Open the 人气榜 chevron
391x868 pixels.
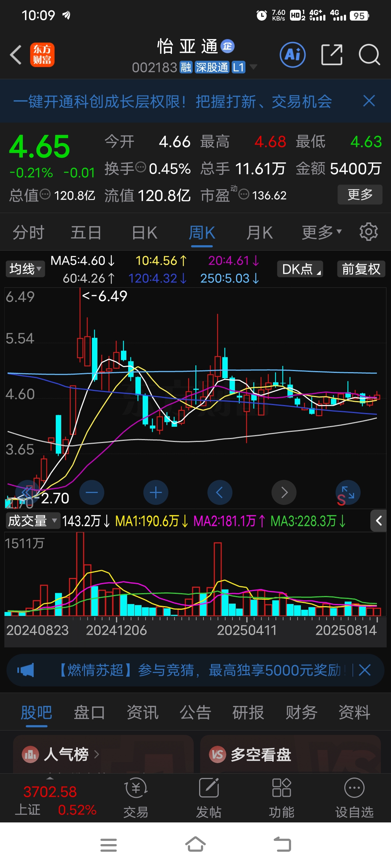(96, 754)
